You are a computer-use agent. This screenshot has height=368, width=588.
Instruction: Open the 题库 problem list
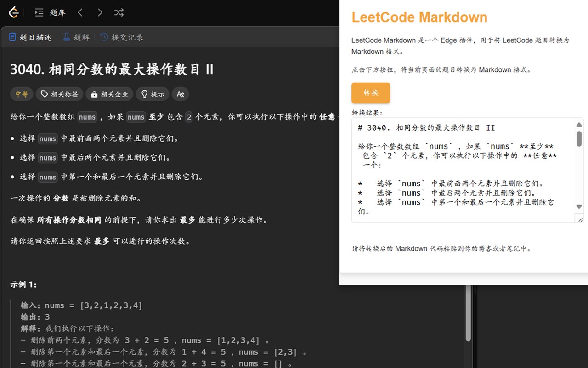click(x=51, y=12)
